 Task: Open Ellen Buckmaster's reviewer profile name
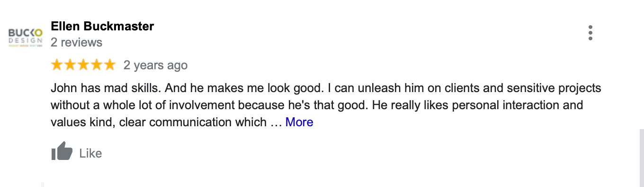(102, 26)
